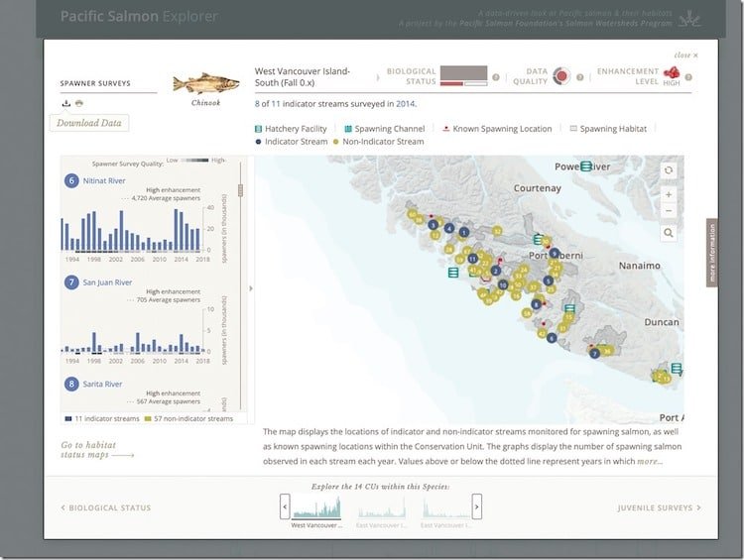Click the Enhancement Level salmon egg icon
The width and height of the screenshot is (744, 560).
point(672,72)
